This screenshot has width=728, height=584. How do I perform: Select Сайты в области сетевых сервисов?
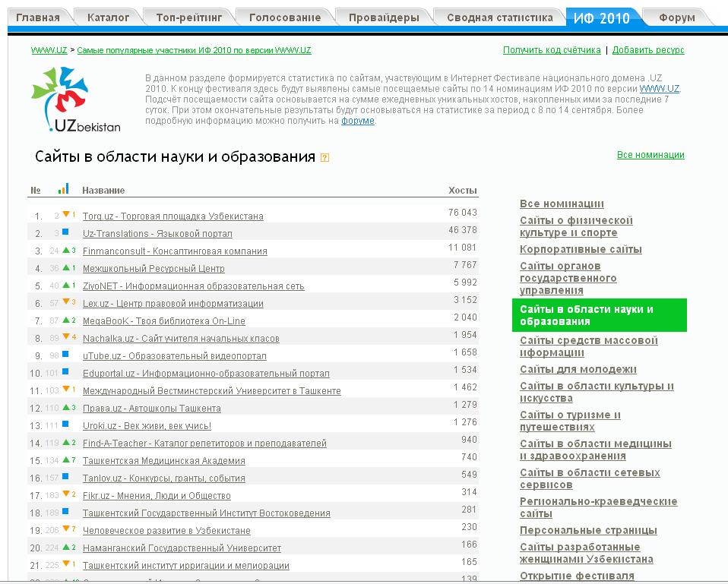tap(590, 478)
